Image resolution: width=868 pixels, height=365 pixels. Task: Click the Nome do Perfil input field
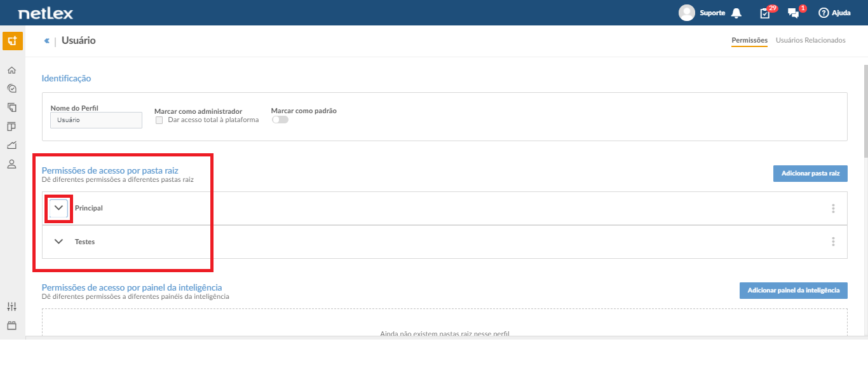(97, 120)
